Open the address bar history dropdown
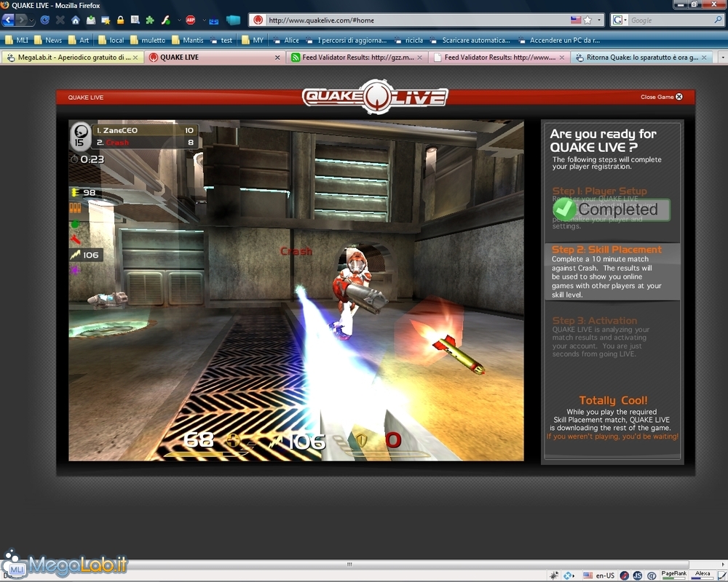 coord(599,20)
